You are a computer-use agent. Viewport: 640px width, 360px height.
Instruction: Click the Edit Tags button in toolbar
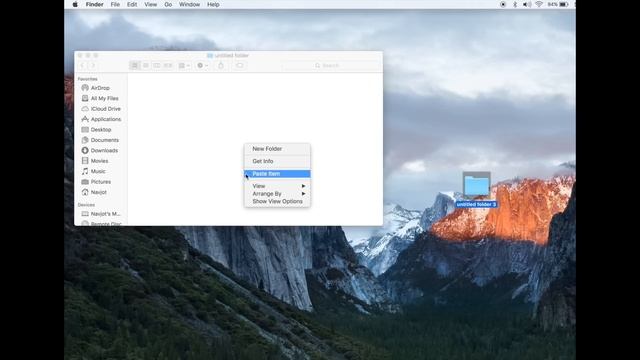click(240, 65)
